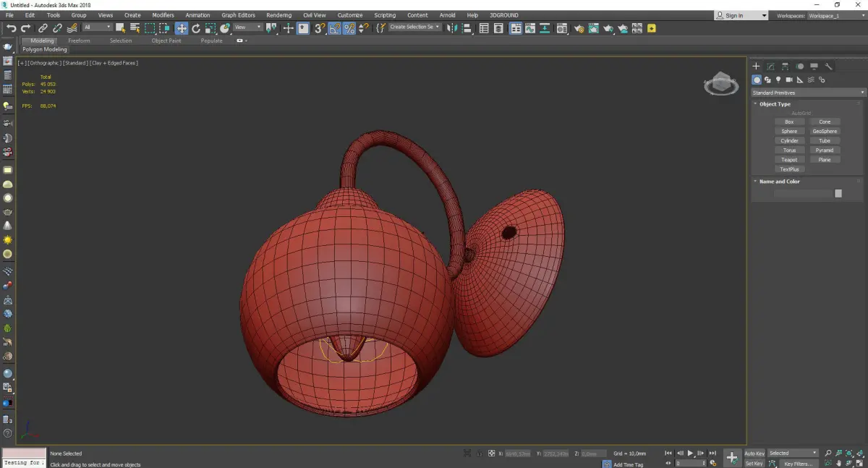Viewport: 868px width, 468px height.
Task: Switch to the Freeform ribbon tab
Action: tap(79, 41)
